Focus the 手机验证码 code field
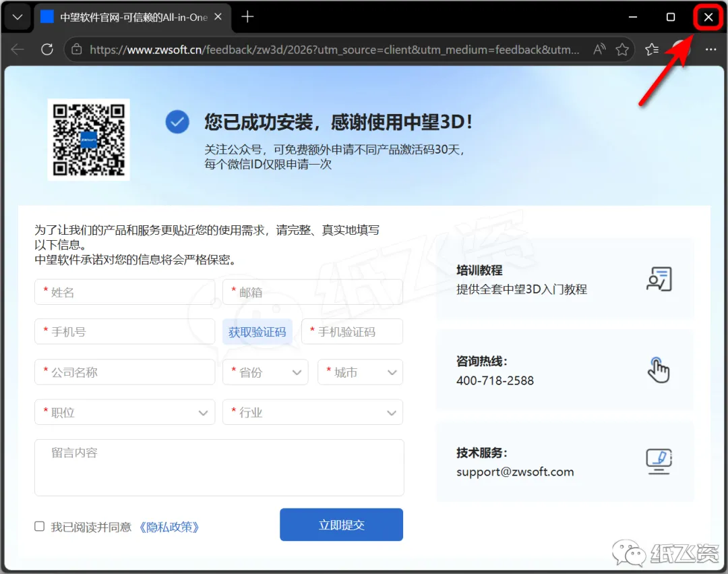Viewport: 728px width, 574px height. click(x=352, y=332)
